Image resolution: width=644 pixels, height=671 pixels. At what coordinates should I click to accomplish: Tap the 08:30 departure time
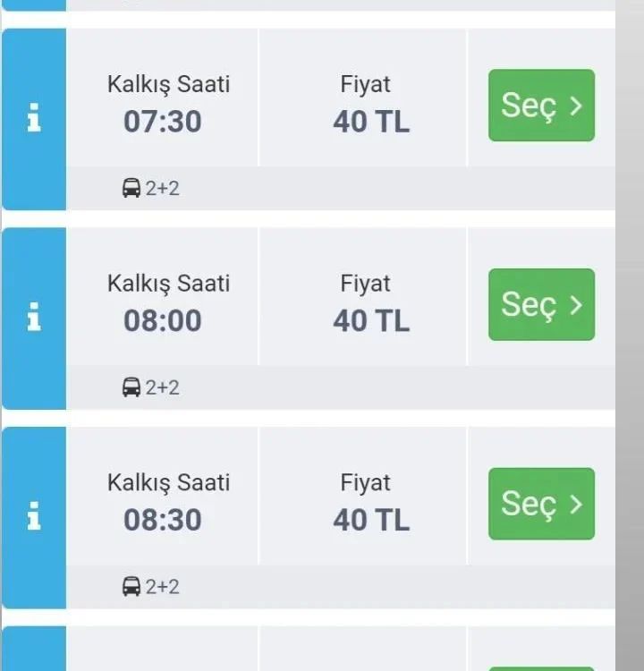click(163, 520)
